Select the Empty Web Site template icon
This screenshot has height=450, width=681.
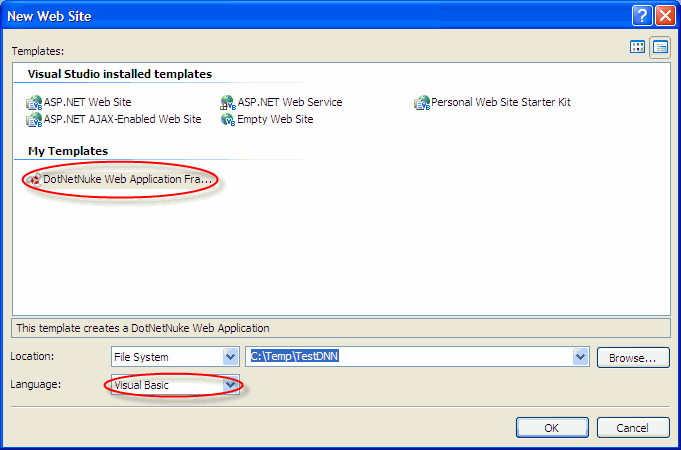[x=228, y=119]
